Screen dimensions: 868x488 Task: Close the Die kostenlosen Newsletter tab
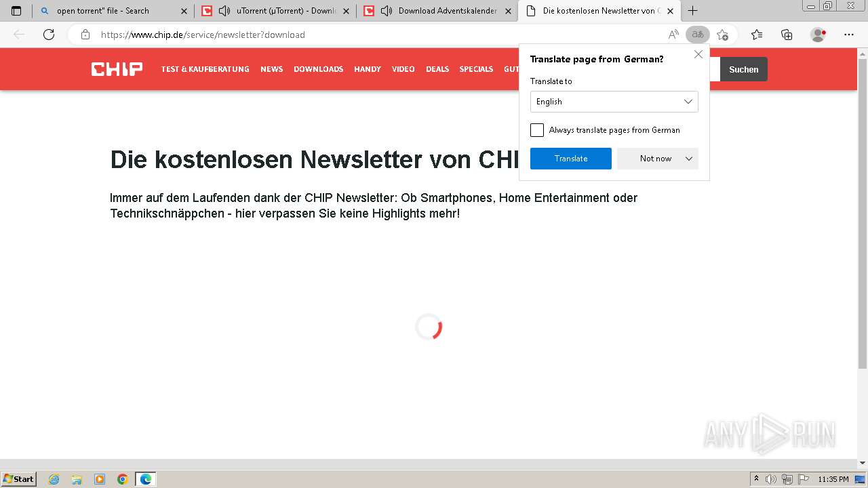670,11
